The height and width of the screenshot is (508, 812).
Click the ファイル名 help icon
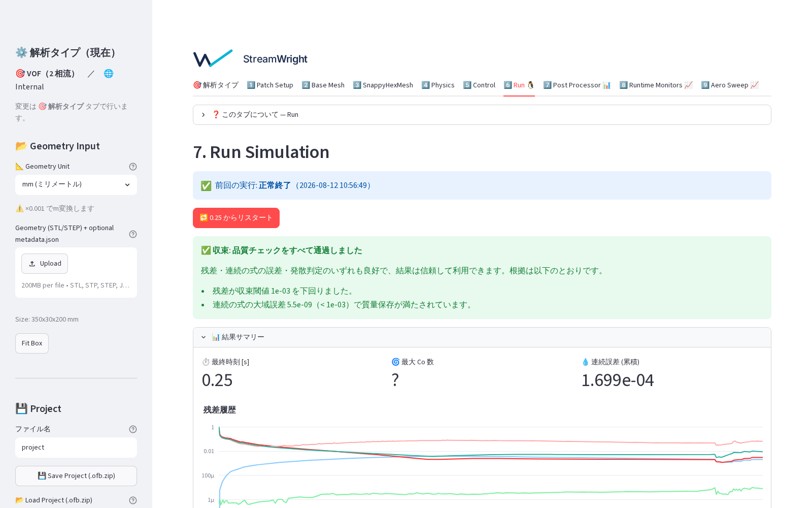click(x=133, y=429)
